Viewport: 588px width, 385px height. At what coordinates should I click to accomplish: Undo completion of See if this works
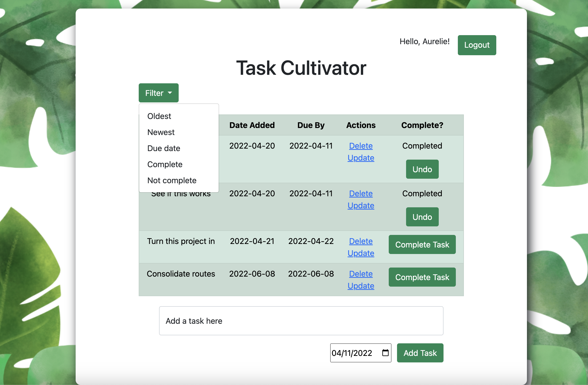422,217
